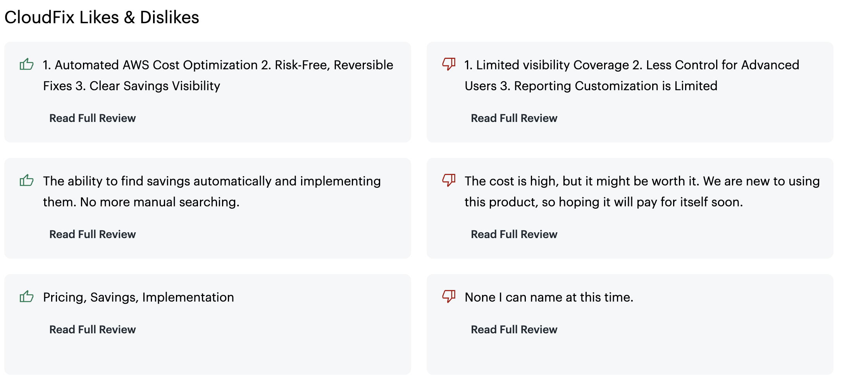868x391 pixels.
Task: Read full review of 'The cost is high' dislike
Action: pyautogui.click(x=514, y=234)
